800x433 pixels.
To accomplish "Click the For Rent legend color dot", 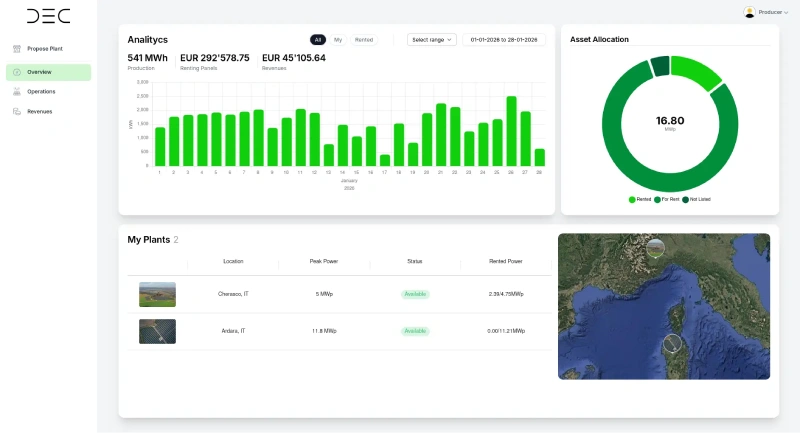I will pyautogui.click(x=657, y=199).
